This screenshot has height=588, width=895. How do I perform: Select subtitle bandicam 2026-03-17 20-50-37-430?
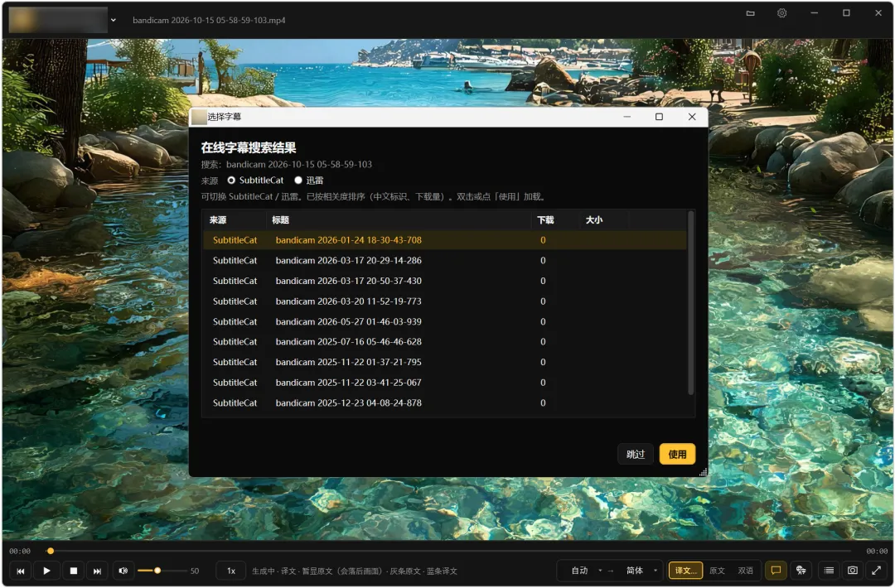[445, 282]
